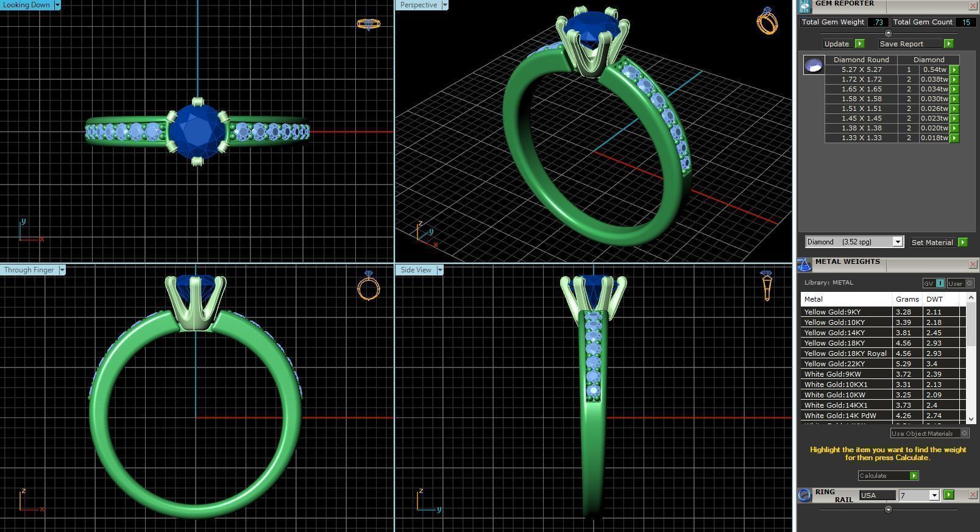Click the Diamond Round column header

click(x=861, y=60)
